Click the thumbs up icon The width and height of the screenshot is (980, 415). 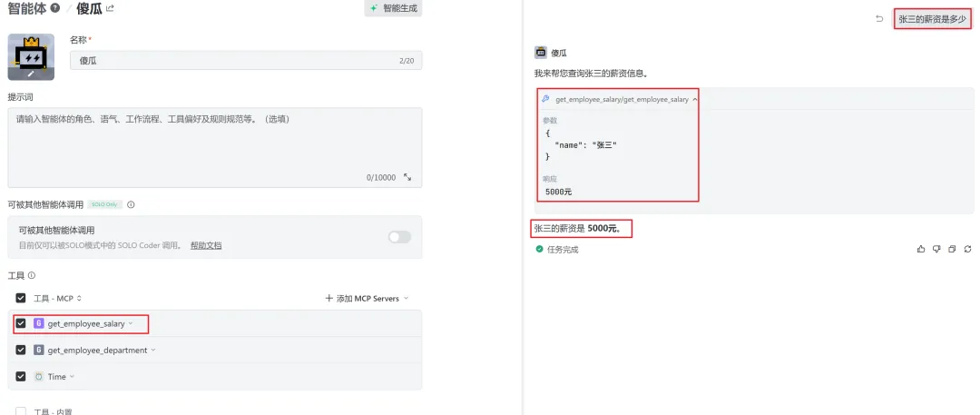coord(921,249)
